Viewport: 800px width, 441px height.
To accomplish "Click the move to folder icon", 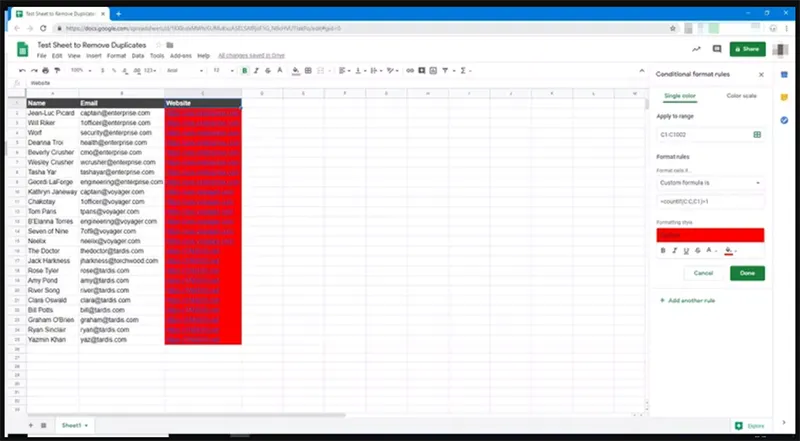I will click(170, 45).
